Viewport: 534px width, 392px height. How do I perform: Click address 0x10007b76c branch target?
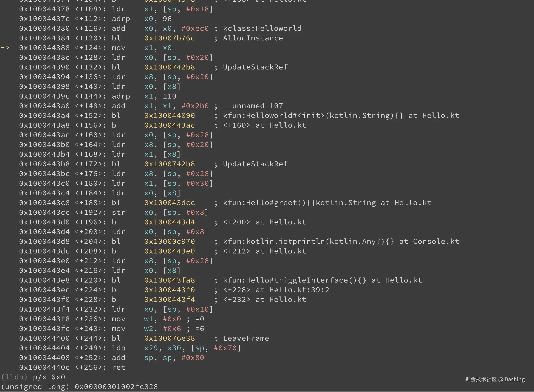pos(169,38)
